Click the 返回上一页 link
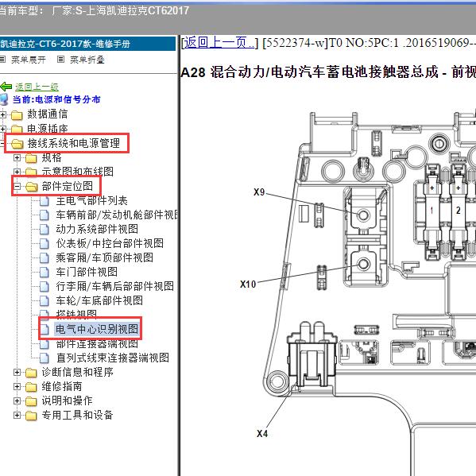 click(x=219, y=43)
